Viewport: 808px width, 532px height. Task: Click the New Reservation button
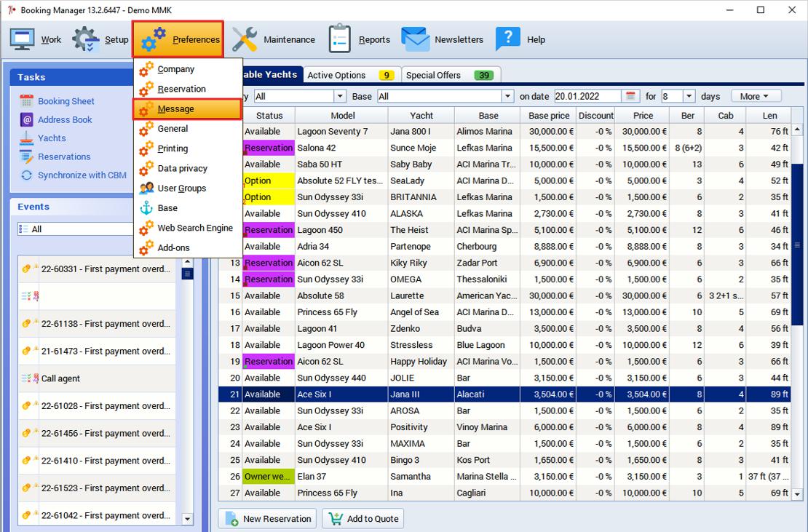[269, 519]
